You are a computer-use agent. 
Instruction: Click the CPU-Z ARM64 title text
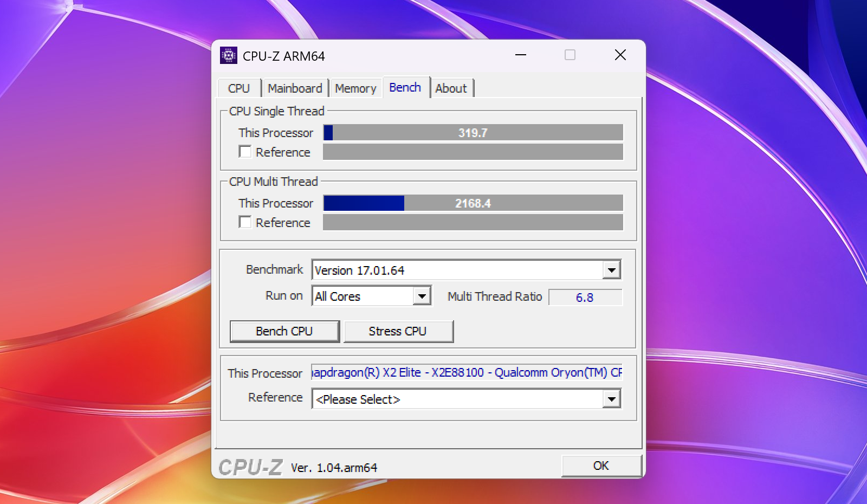tap(284, 56)
